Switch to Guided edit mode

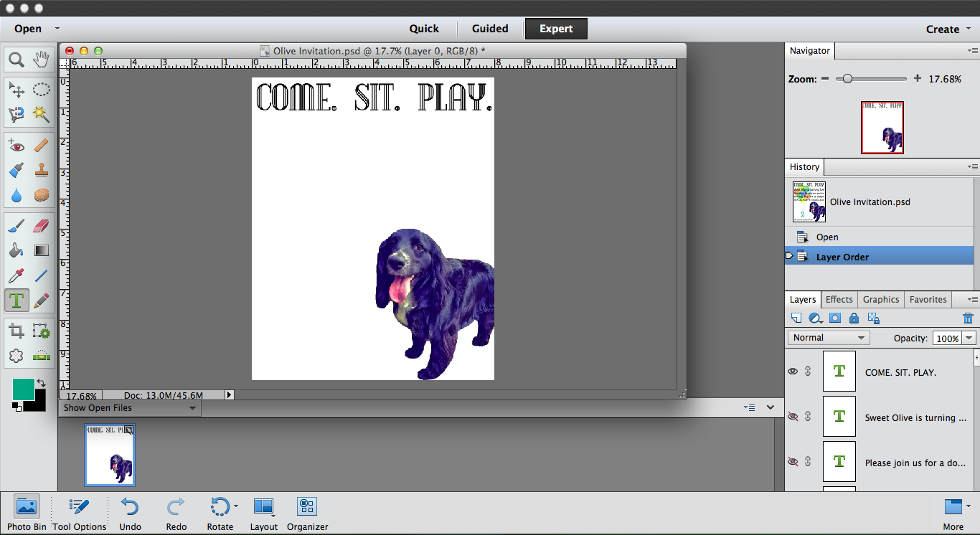[x=490, y=29]
